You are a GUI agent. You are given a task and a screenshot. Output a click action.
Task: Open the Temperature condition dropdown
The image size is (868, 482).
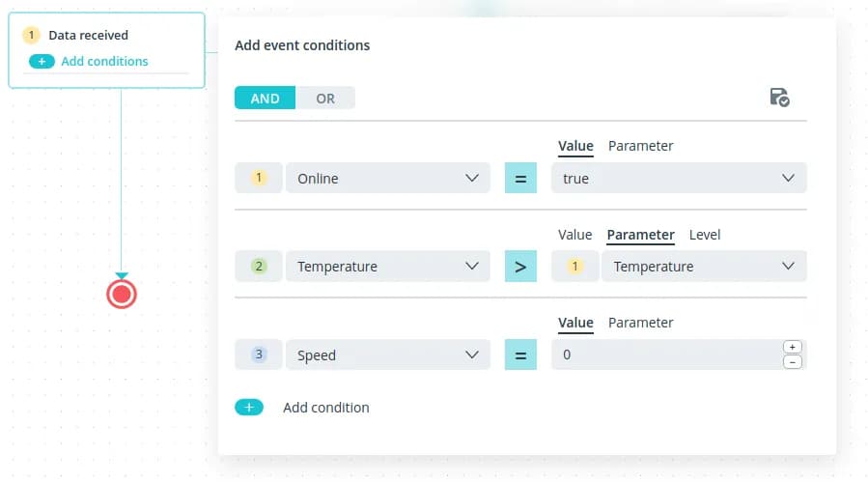click(x=387, y=267)
